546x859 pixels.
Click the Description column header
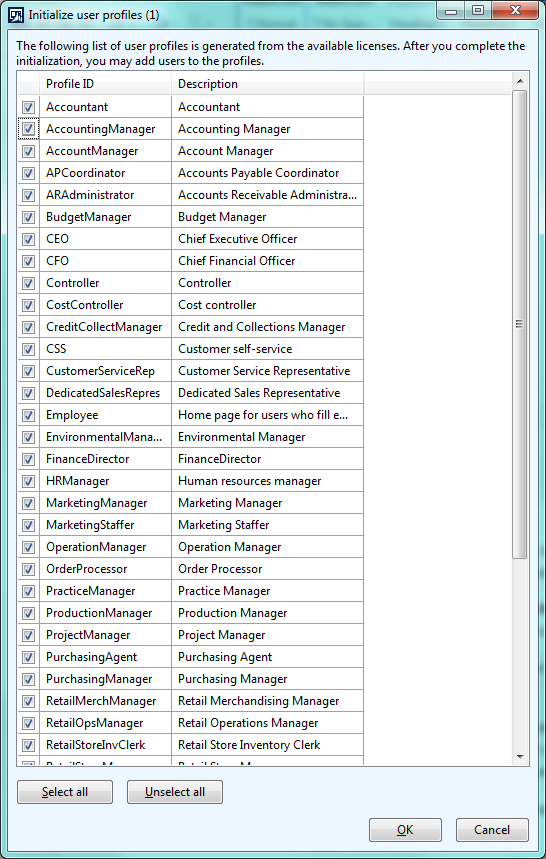pos(268,84)
